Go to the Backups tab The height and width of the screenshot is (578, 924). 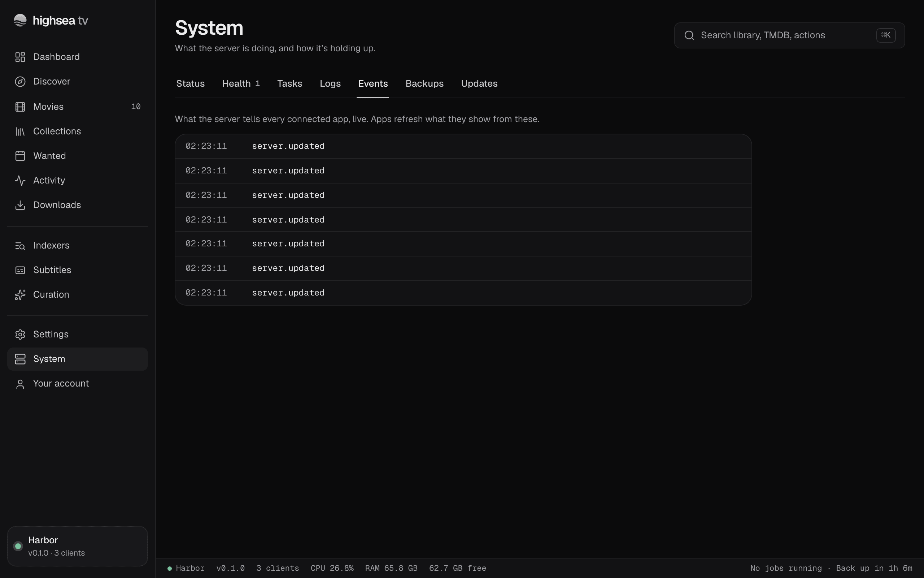tap(424, 84)
